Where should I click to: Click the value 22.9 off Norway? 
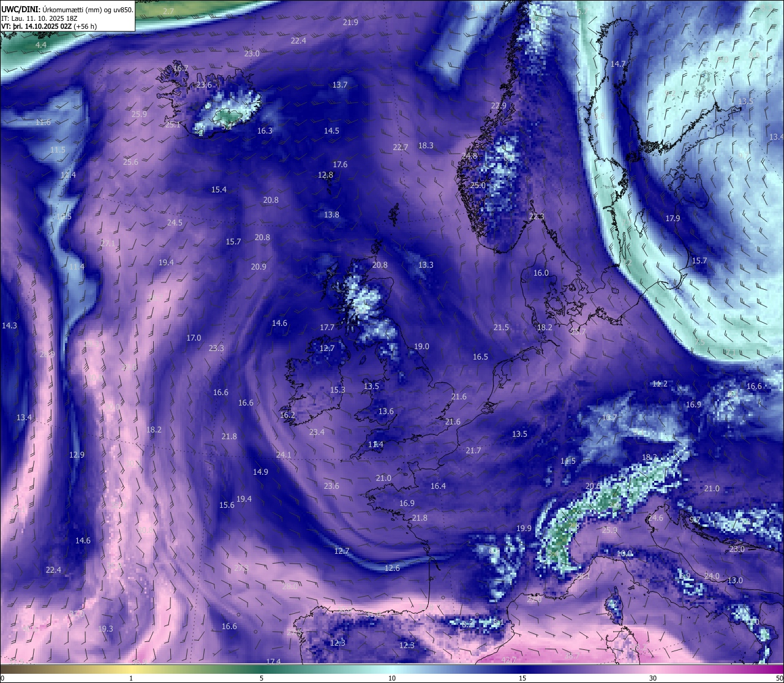(499, 106)
